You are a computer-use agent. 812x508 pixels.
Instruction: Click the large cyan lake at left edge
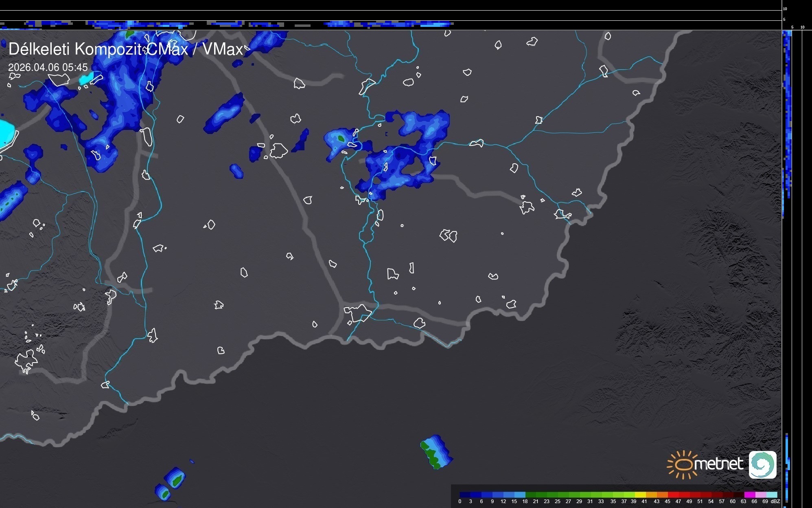[x=6, y=132]
